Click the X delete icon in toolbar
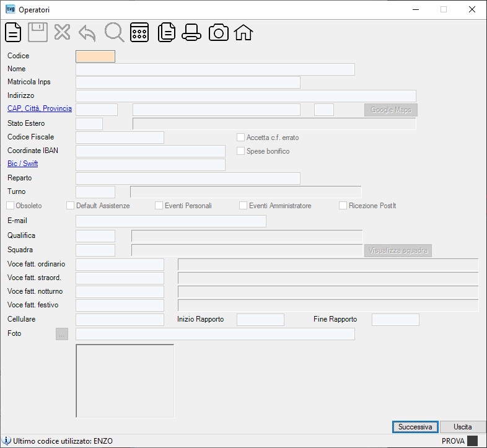This screenshot has height=448, width=487. pos(62,32)
